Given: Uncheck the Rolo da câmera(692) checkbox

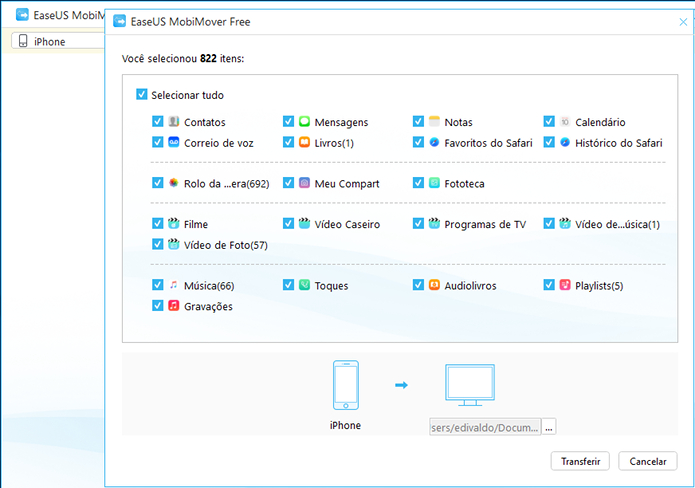Looking at the screenshot, I should tap(157, 183).
